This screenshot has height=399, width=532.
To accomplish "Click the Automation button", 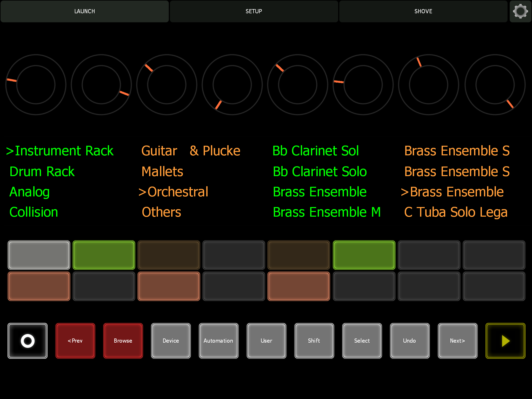I will coord(219,341).
